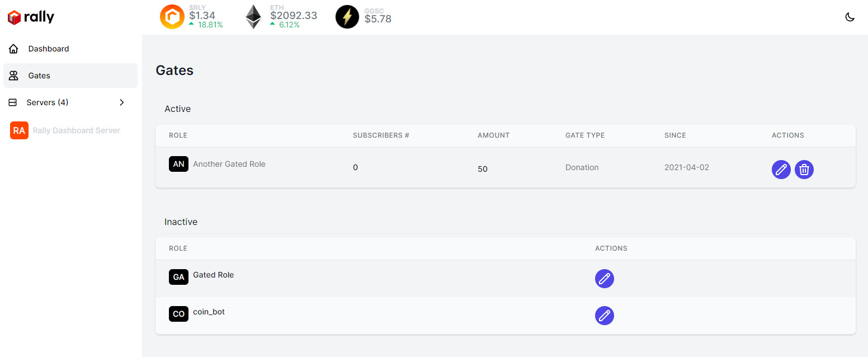Click the $RLY coin icon

click(x=172, y=17)
